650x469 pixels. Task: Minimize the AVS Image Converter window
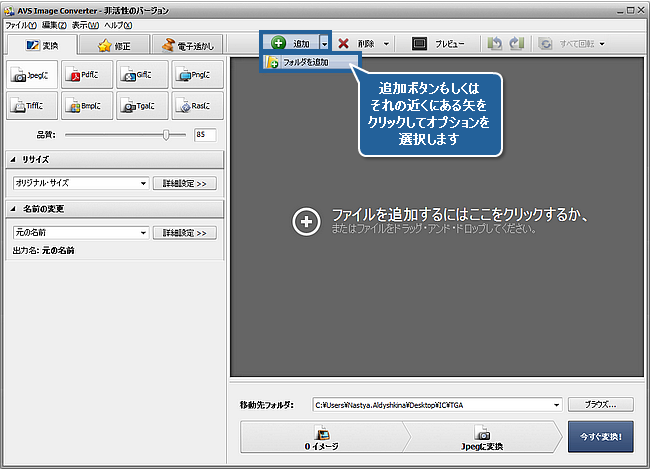[x=620, y=11]
